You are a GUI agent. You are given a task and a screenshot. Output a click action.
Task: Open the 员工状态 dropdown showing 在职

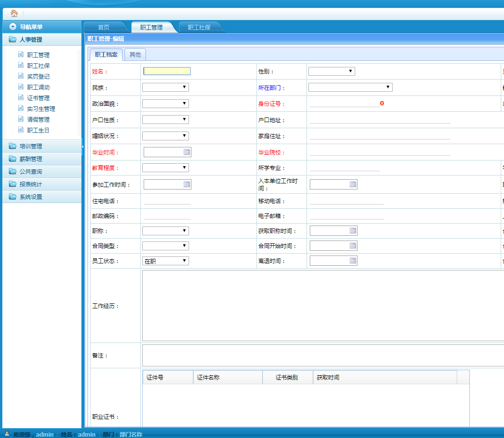point(166,261)
